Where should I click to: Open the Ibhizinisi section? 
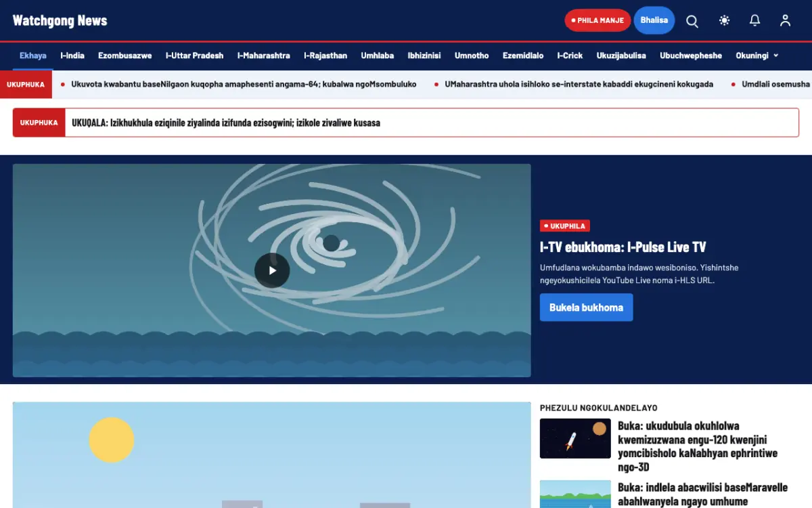point(424,56)
